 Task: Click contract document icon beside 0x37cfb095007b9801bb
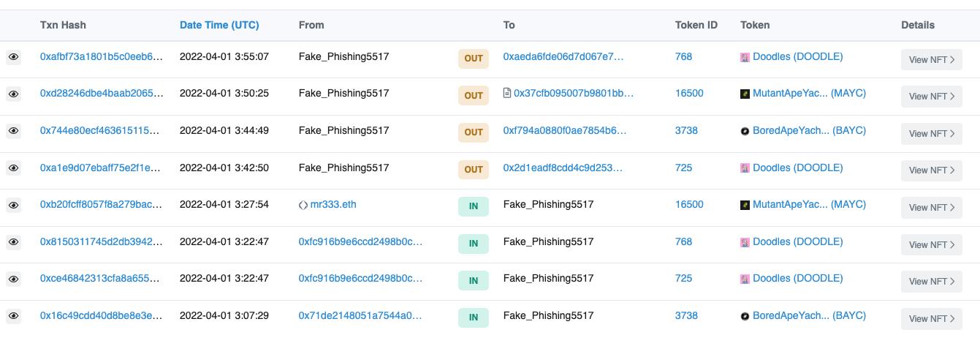[x=507, y=94]
